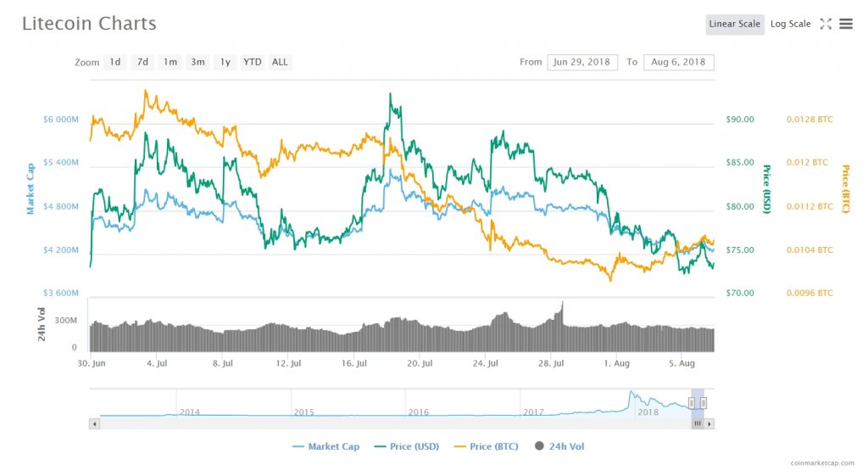Viewport: 868px width, 476px height.
Task: Click the Market Cap axis title
Action: click(31, 189)
